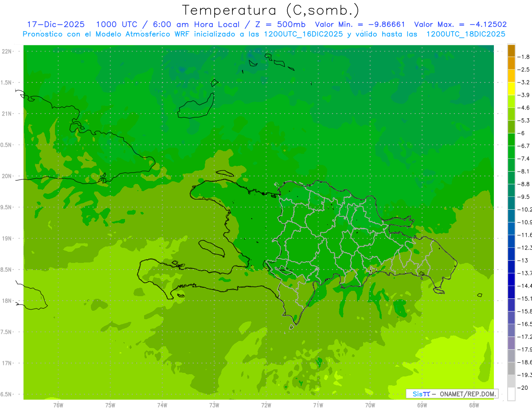Click the '18N' latitude label
This screenshot has height=411, width=532.
pyautogui.click(x=8, y=301)
